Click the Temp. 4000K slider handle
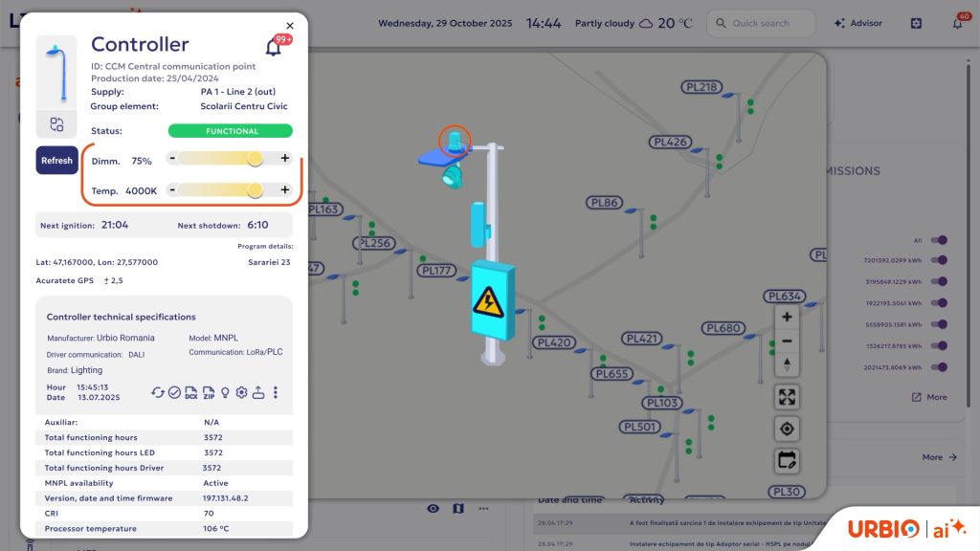Viewport: 980px width, 551px height. tap(255, 190)
